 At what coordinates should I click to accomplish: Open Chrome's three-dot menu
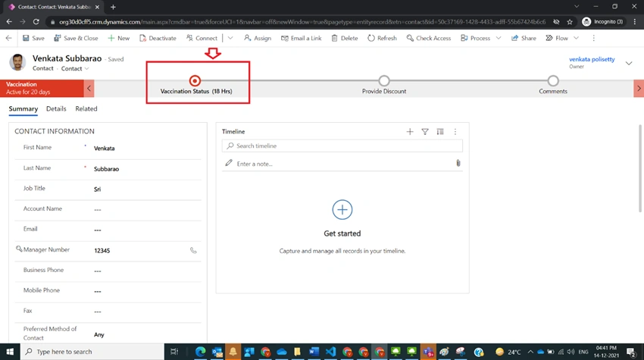click(x=635, y=21)
